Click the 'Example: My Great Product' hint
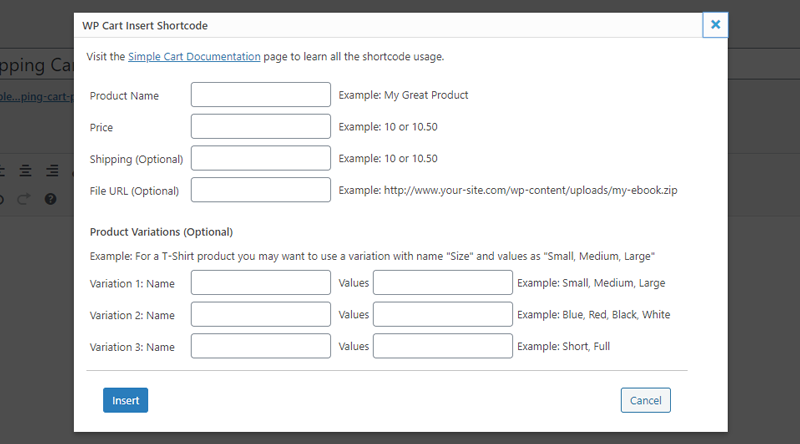 [x=403, y=95]
